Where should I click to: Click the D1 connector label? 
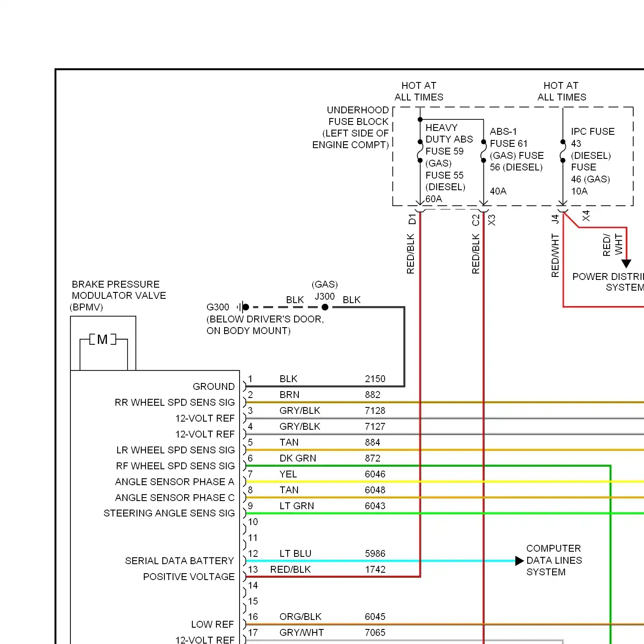pyautogui.click(x=412, y=219)
